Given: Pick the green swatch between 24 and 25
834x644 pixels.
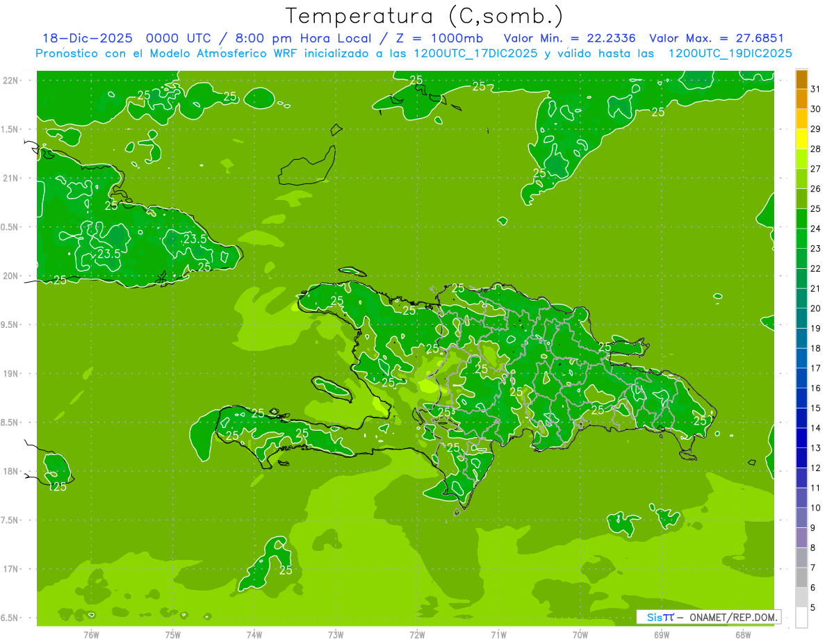Looking at the screenshot, I should (801, 218).
